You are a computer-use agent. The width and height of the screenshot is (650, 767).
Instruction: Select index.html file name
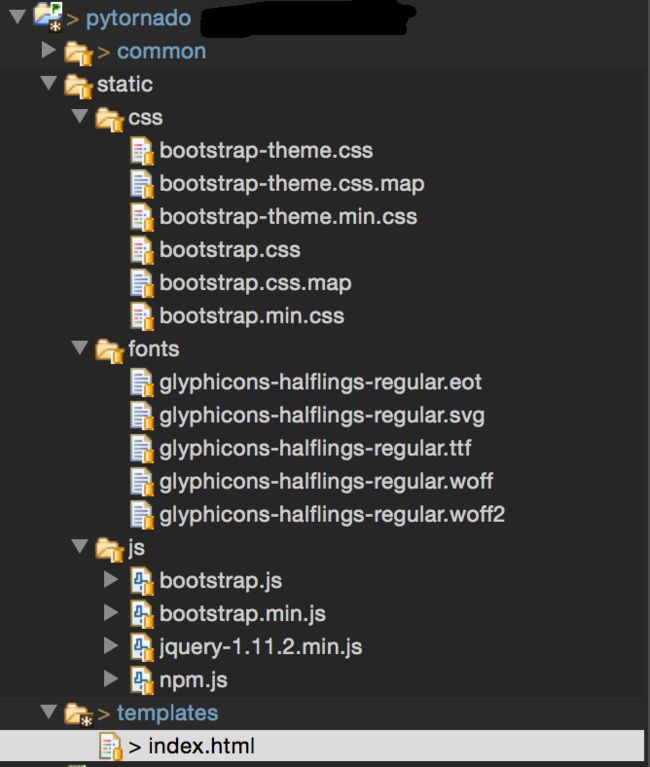click(201, 746)
